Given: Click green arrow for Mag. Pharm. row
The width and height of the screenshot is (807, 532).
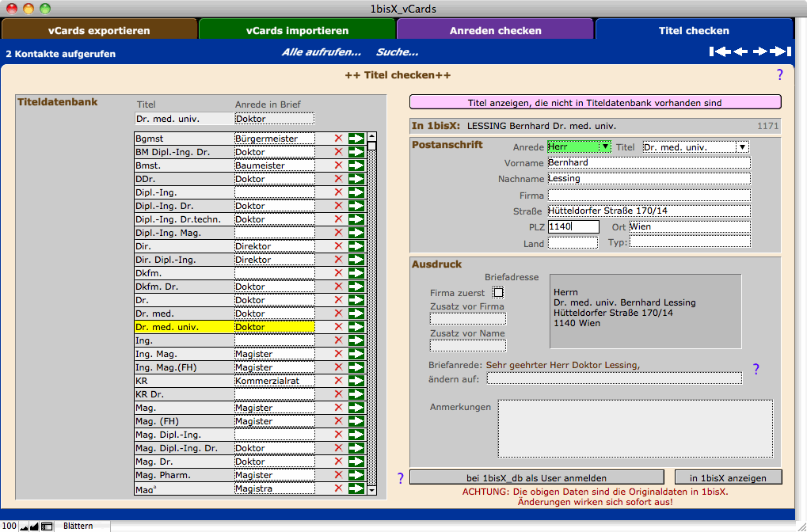Looking at the screenshot, I should point(356,475).
